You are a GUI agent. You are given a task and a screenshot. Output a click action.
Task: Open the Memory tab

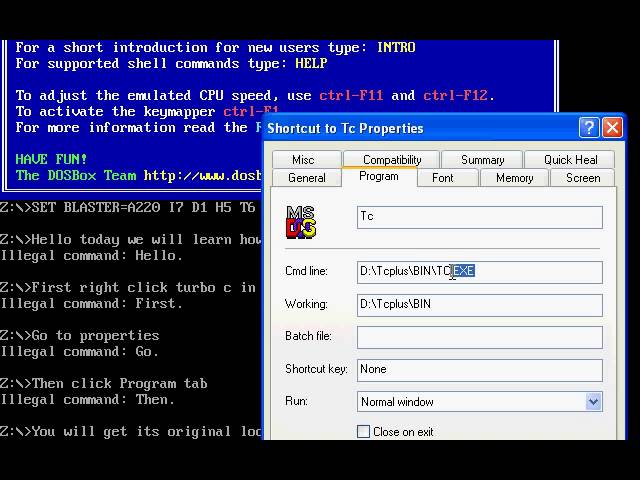[x=514, y=178]
